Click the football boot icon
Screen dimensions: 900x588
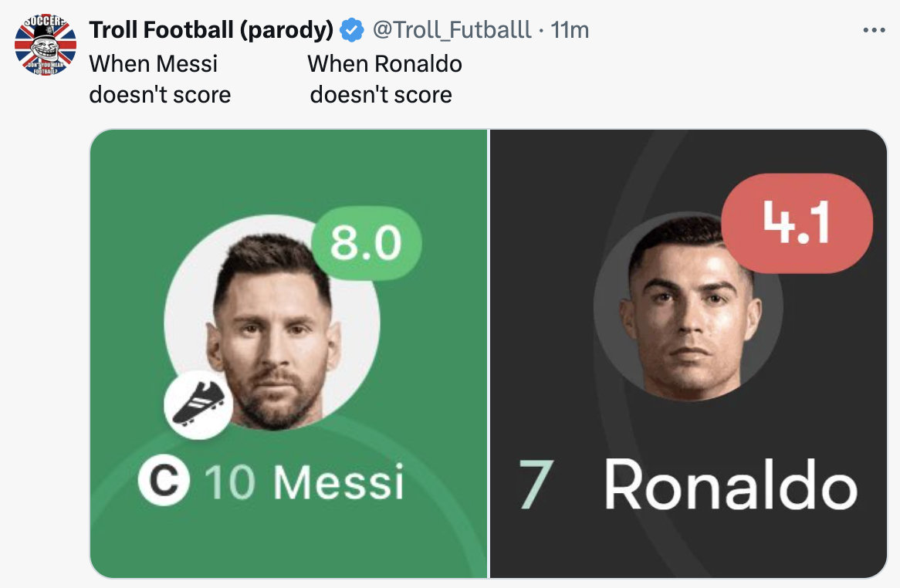[x=198, y=406]
